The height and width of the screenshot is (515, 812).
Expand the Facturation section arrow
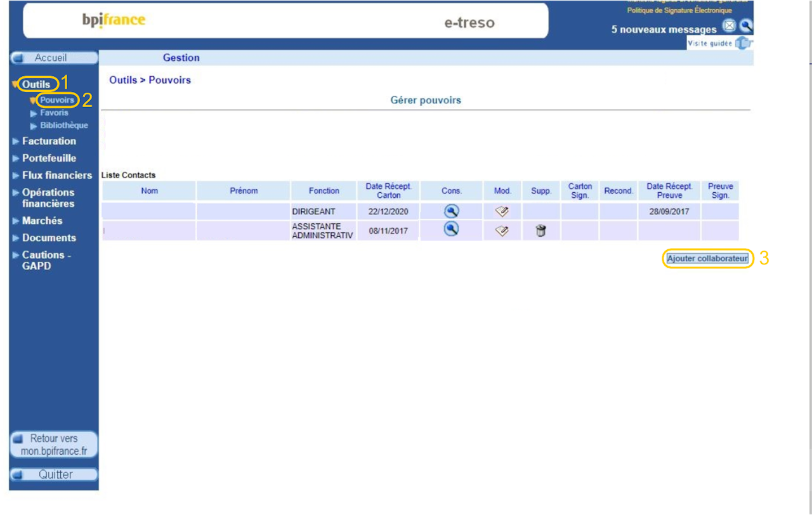(16, 141)
